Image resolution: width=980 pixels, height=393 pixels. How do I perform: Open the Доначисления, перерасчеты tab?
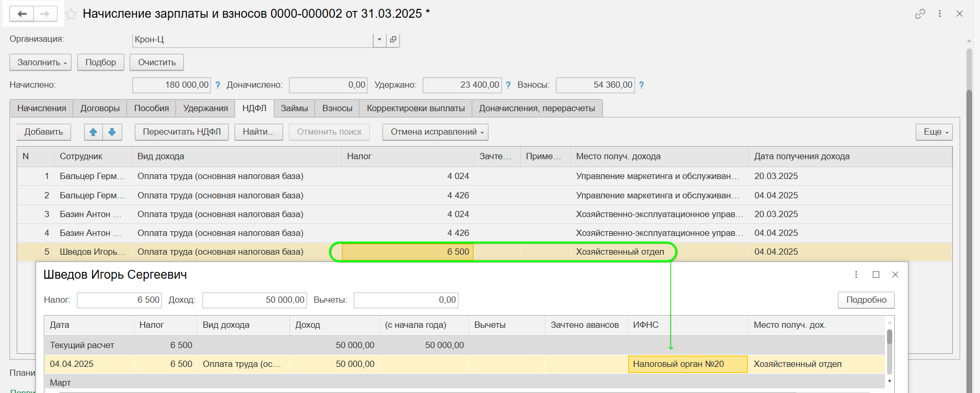(537, 108)
